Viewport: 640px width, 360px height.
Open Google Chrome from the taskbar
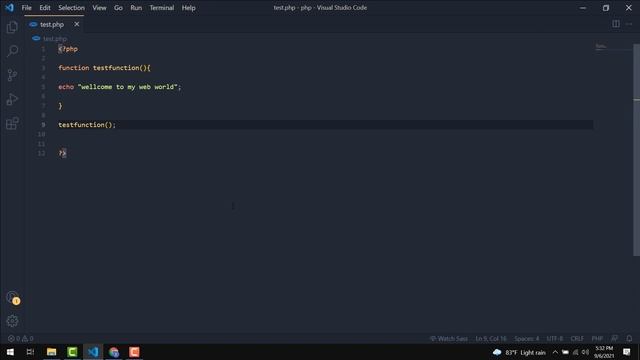[114, 352]
